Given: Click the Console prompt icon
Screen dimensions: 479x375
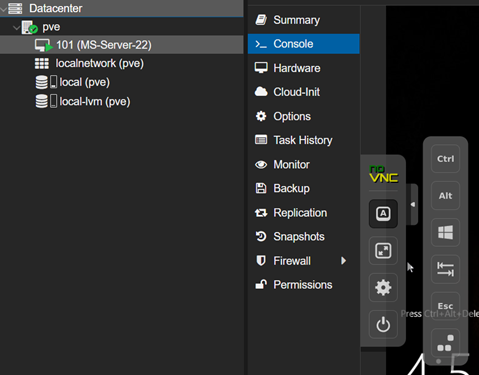Looking at the screenshot, I should click(x=261, y=44).
